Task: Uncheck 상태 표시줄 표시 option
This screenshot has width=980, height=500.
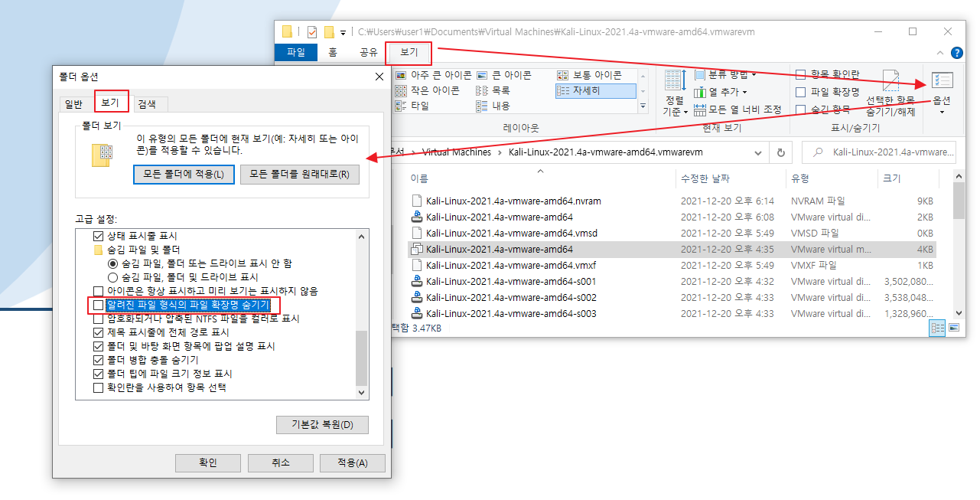Action: click(x=98, y=236)
